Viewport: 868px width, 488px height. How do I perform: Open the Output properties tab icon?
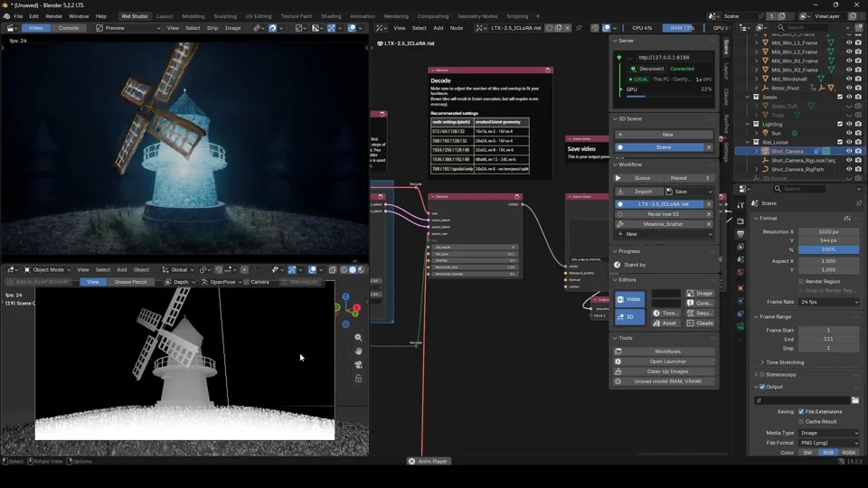point(741,234)
